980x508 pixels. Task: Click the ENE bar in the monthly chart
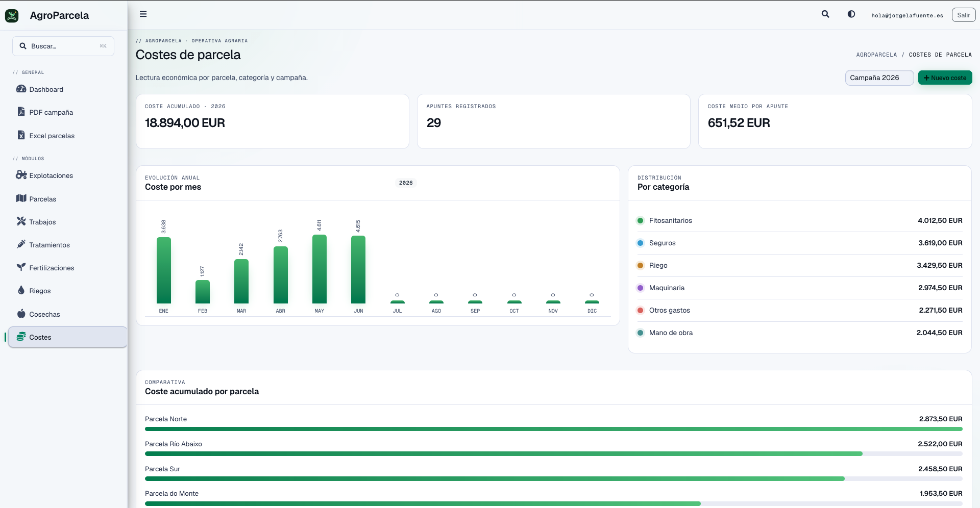coord(164,270)
